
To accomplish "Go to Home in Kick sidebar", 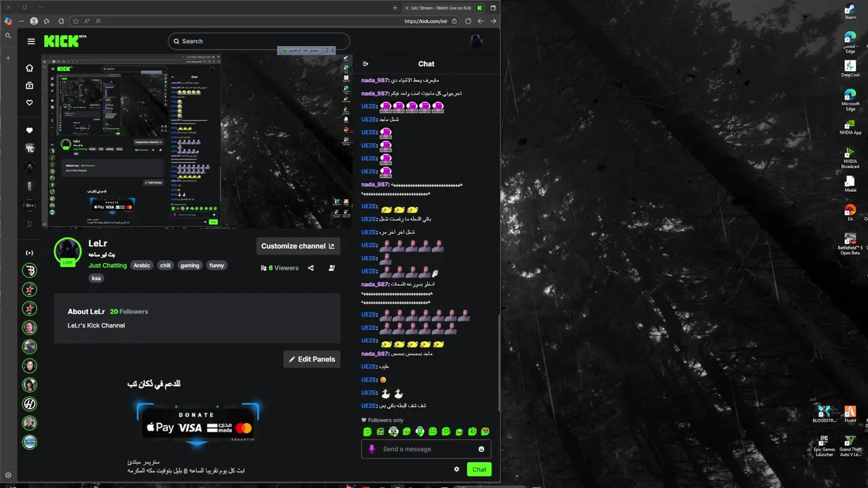I will tap(29, 68).
